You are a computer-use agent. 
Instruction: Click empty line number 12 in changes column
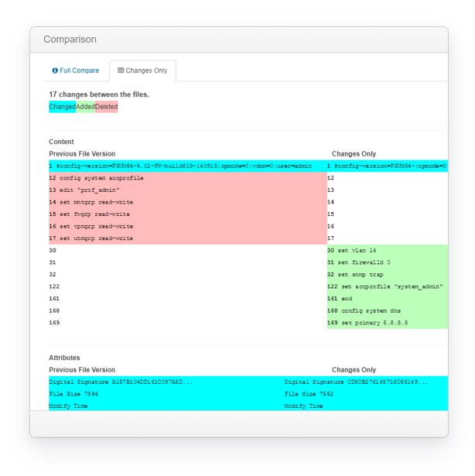(x=330, y=178)
